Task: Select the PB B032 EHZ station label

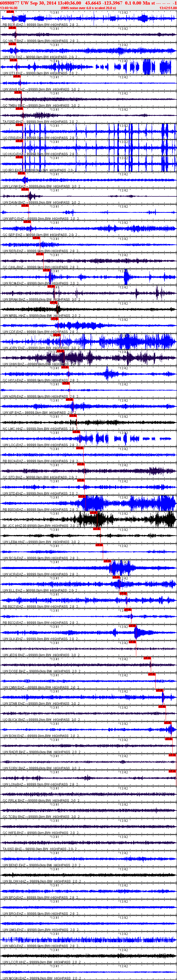Action: [x=40, y=623]
